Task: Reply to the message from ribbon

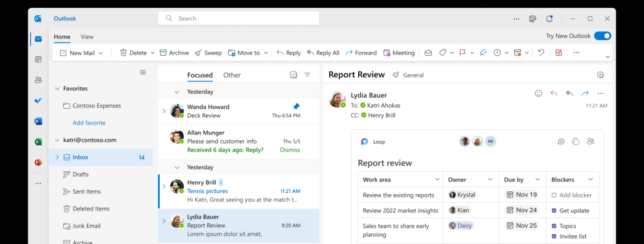Action: pos(288,53)
